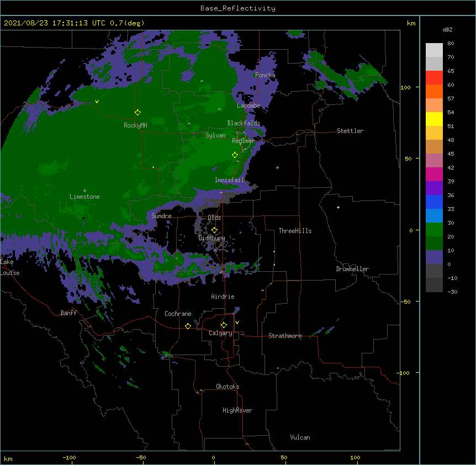Select the bright green 30 dBZ swatch

pos(434,230)
